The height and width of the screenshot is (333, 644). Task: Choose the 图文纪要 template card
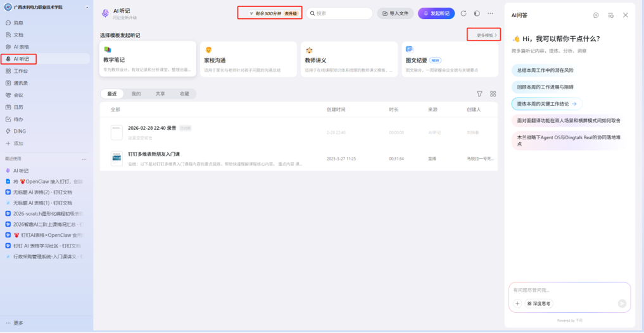click(450, 59)
